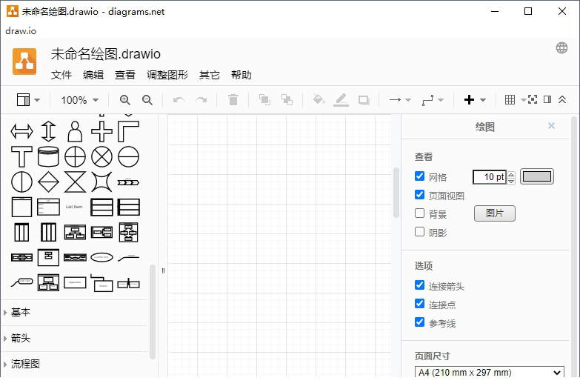Expand the 箭头 shapes section
The width and height of the screenshot is (580, 392).
74,339
